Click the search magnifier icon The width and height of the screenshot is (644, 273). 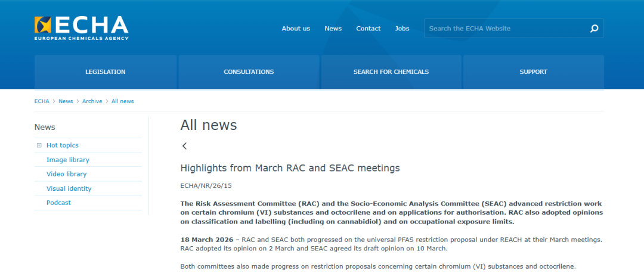[594, 29]
